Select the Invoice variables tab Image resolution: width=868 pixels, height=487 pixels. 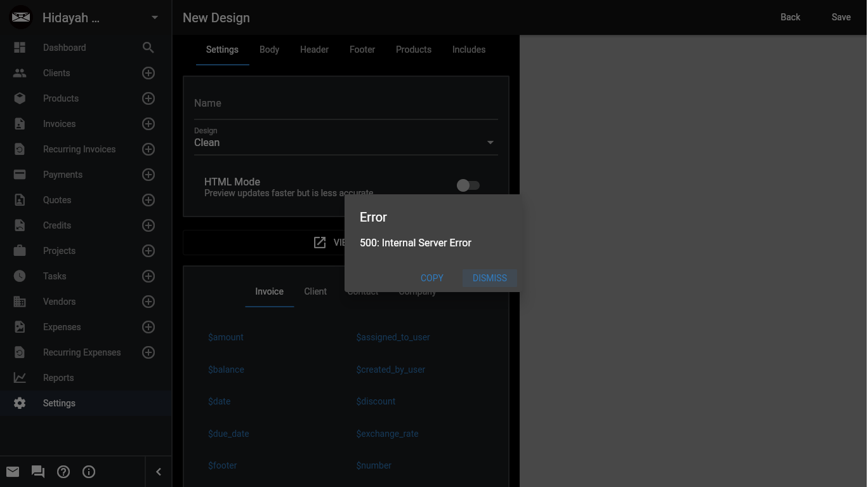click(269, 292)
